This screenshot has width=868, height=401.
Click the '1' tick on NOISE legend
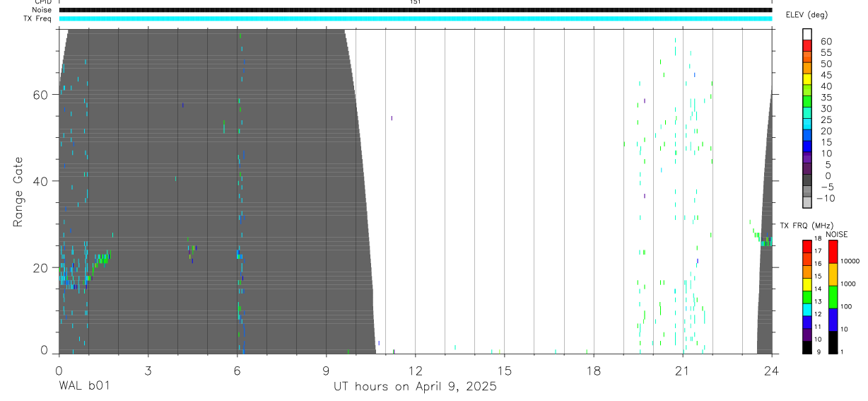coord(842,351)
